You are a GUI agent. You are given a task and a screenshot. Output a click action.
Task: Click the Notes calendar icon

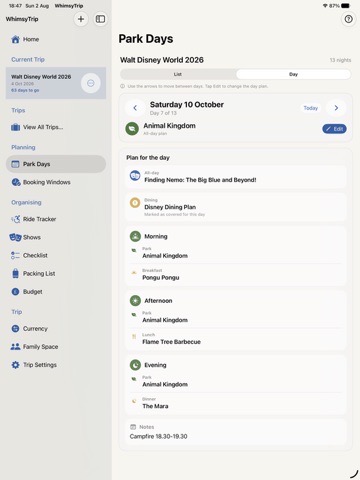[x=133, y=427]
